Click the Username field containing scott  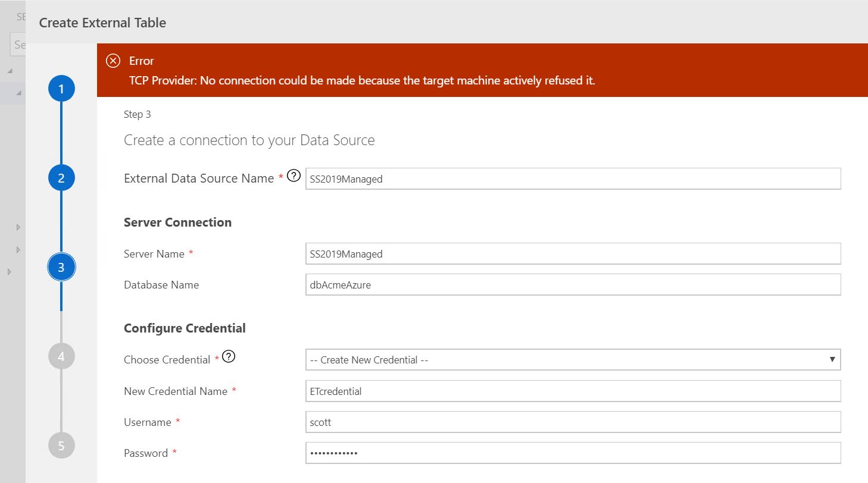[x=572, y=422]
